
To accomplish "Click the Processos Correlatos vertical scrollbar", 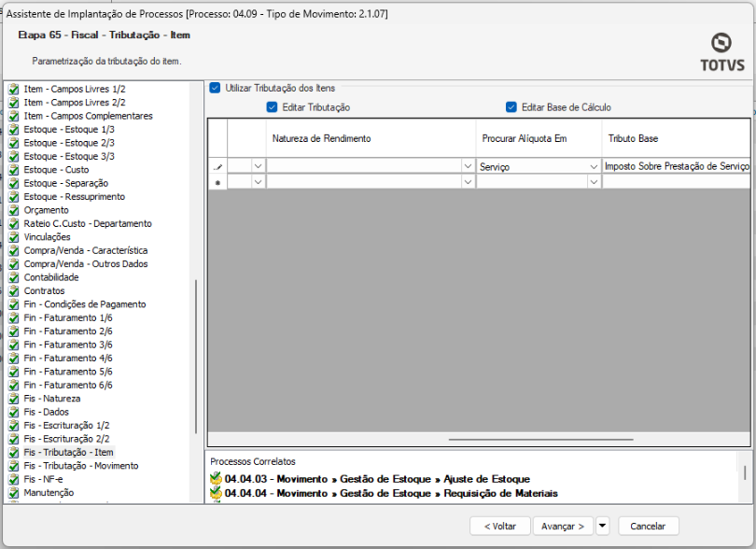I will coord(745,472).
